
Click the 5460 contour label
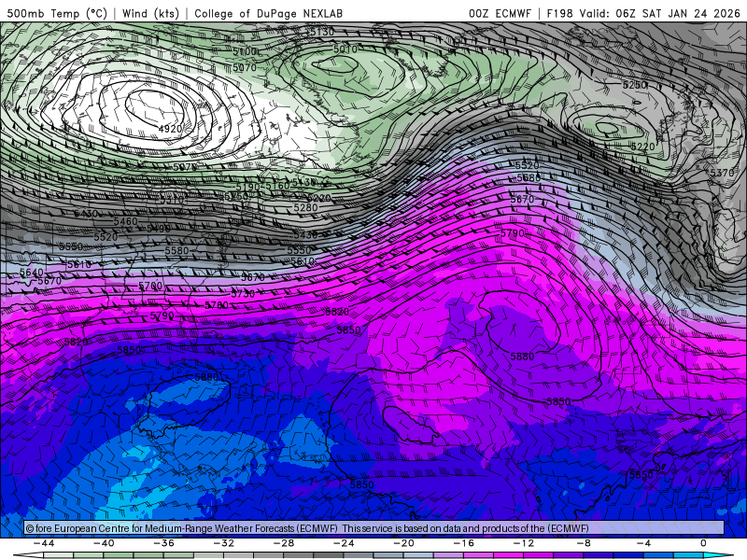point(125,221)
